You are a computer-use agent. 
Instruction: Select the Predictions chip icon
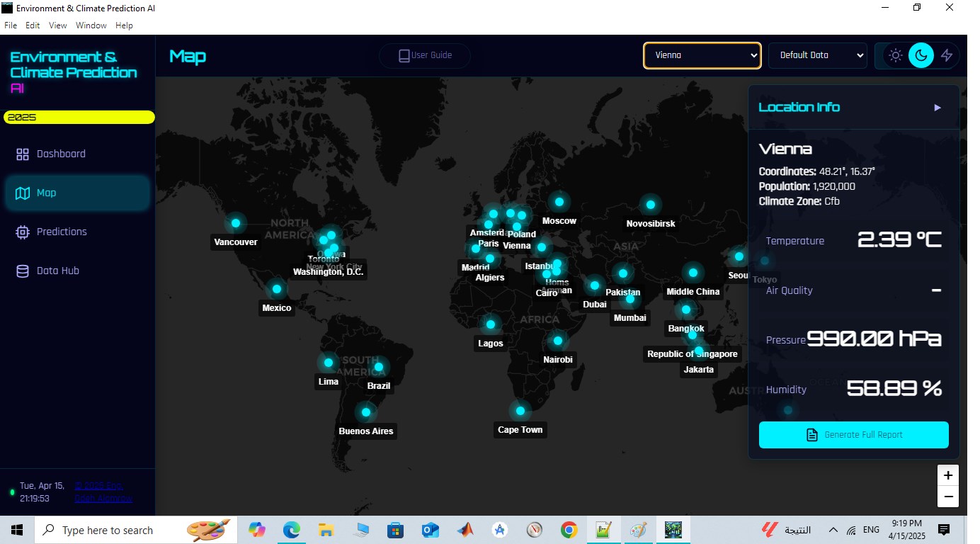[x=23, y=232]
